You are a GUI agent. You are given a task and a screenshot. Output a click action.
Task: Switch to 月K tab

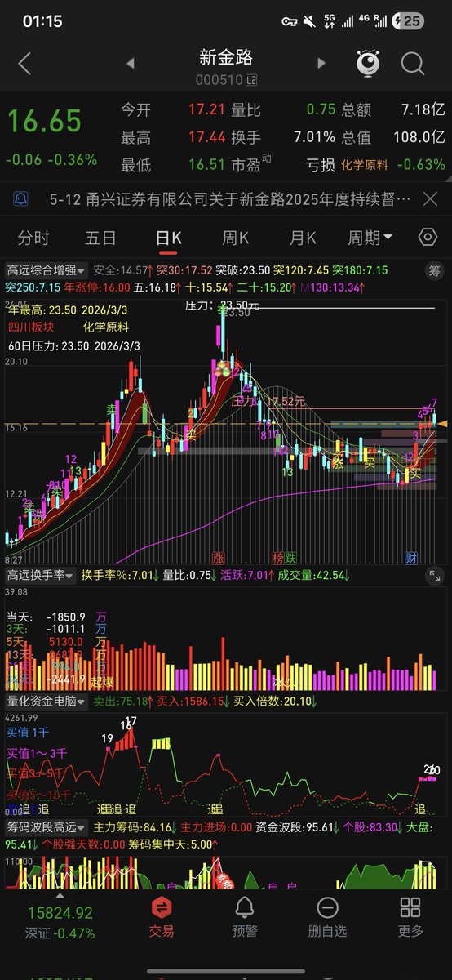[x=303, y=238]
